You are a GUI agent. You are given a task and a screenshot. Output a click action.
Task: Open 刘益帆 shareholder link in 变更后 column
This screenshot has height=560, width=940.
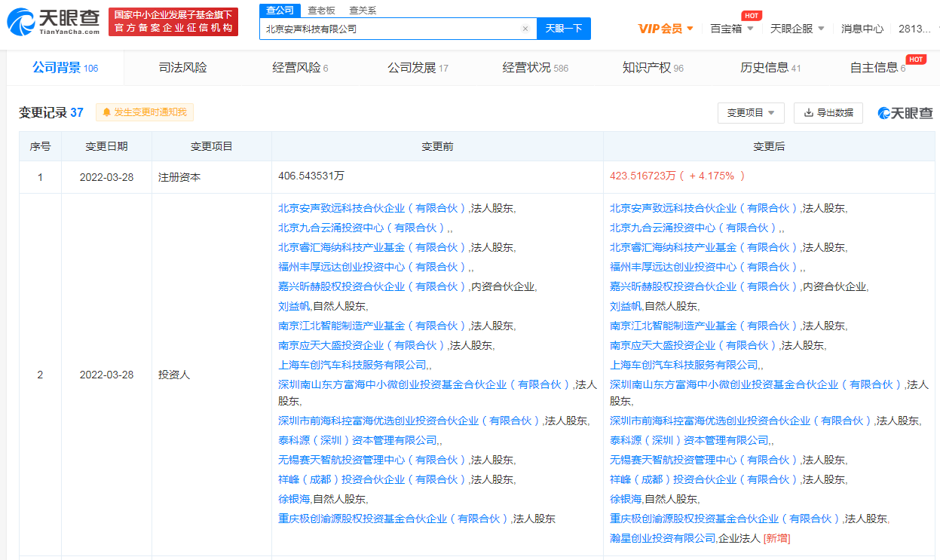[626, 306]
